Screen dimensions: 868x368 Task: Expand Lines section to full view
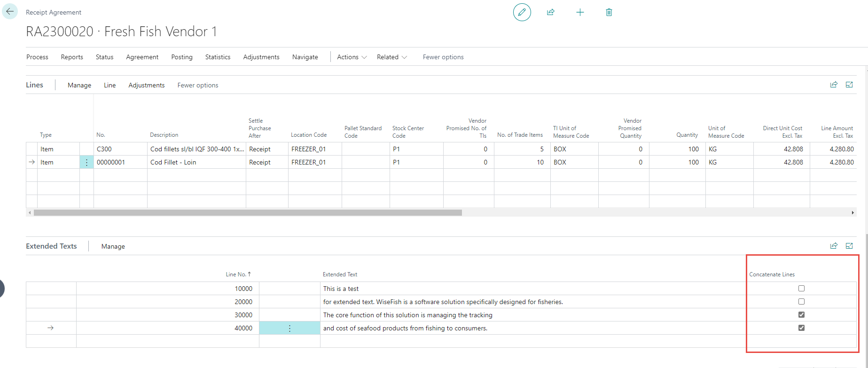849,85
